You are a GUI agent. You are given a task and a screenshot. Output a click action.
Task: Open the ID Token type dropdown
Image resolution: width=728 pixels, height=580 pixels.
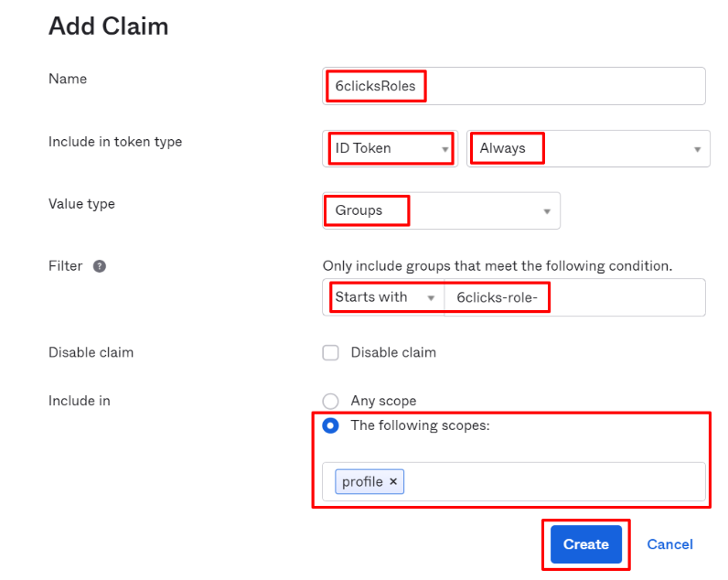coord(390,148)
